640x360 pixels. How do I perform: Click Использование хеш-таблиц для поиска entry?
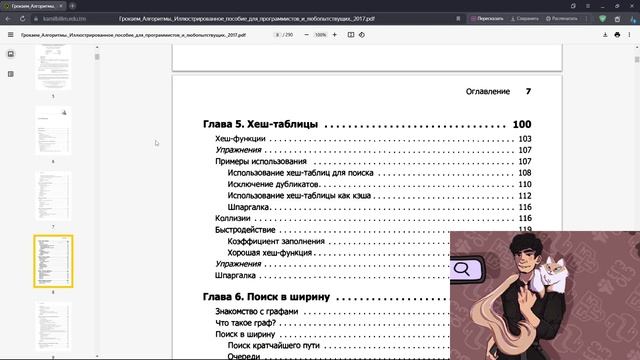tap(300, 173)
